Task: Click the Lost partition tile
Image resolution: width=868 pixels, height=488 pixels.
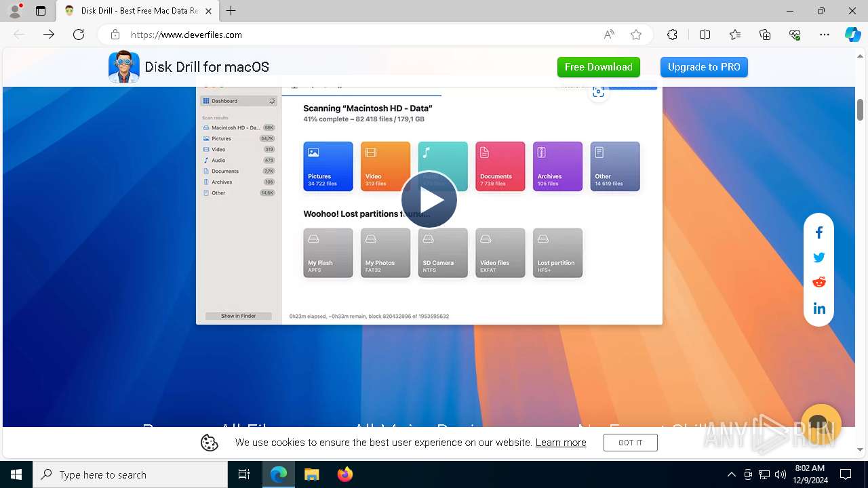Action: (x=557, y=253)
